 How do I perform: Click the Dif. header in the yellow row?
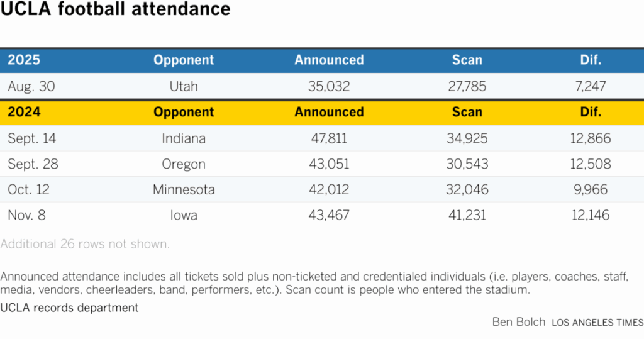[591, 113]
